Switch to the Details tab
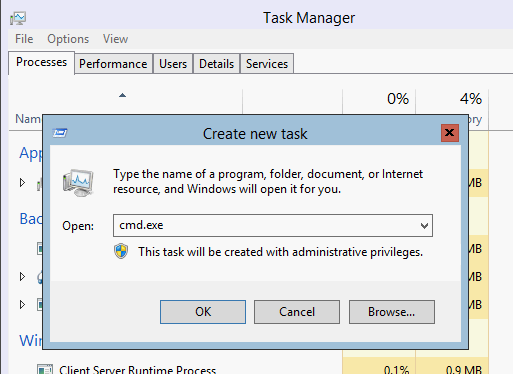The width and height of the screenshot is (513, 374). pos(217,64)
